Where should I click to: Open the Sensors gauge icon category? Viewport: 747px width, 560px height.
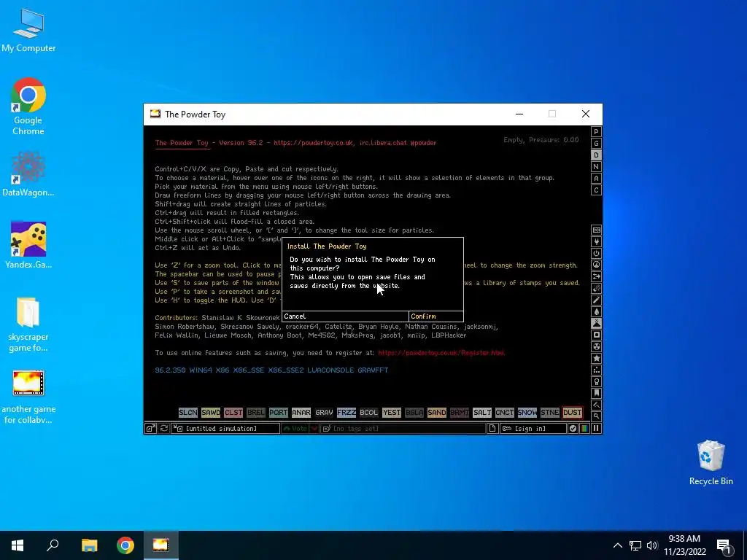[x=597, y=265]
